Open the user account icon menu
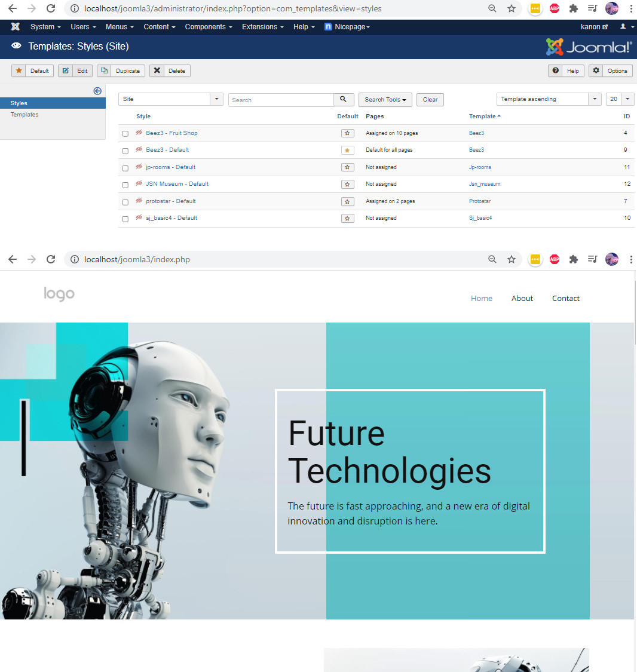The image size is (637, 672). pyautogui.click(x=626, y=27)
